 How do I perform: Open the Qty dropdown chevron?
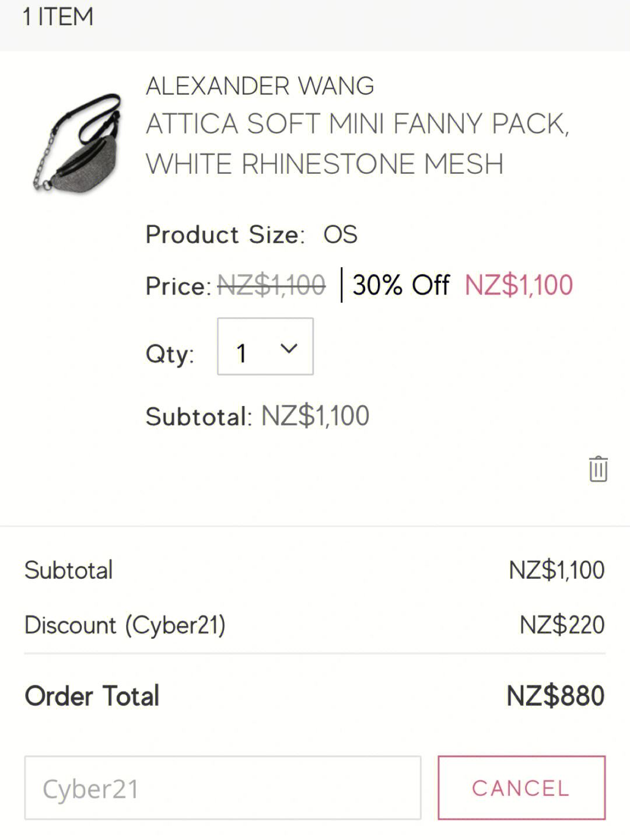click(x=289, y=348)
